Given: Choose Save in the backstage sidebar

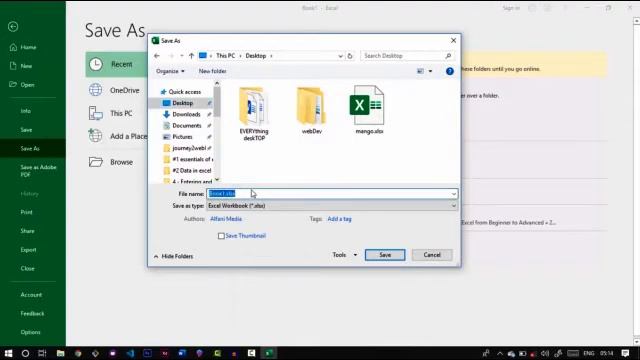Looking at the screenshot, I should pos(26,130).
